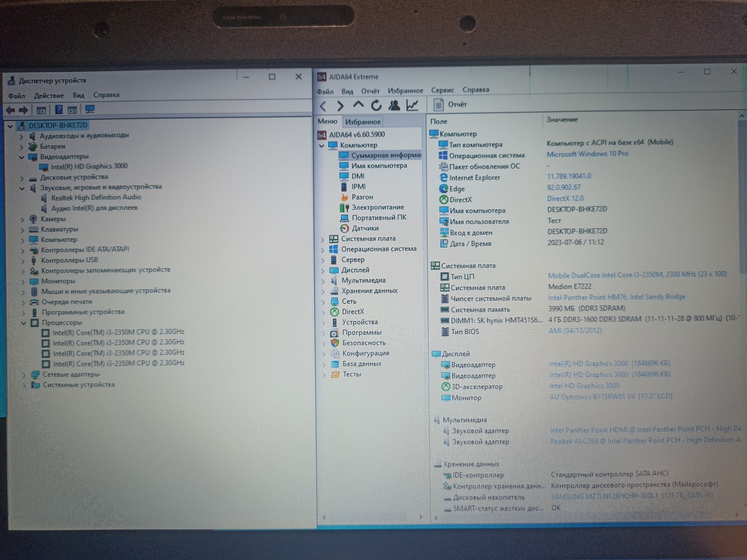The height and width of the screenshot is (560, 747).
Task: Click Тесты benchmark icon in tree
Action: click(x=335, y=374)
